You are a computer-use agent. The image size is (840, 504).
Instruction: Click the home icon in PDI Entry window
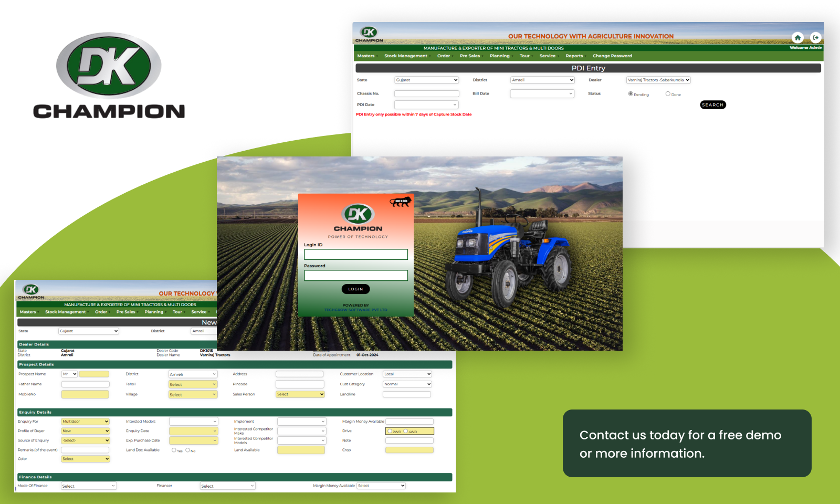coord(797,38)
